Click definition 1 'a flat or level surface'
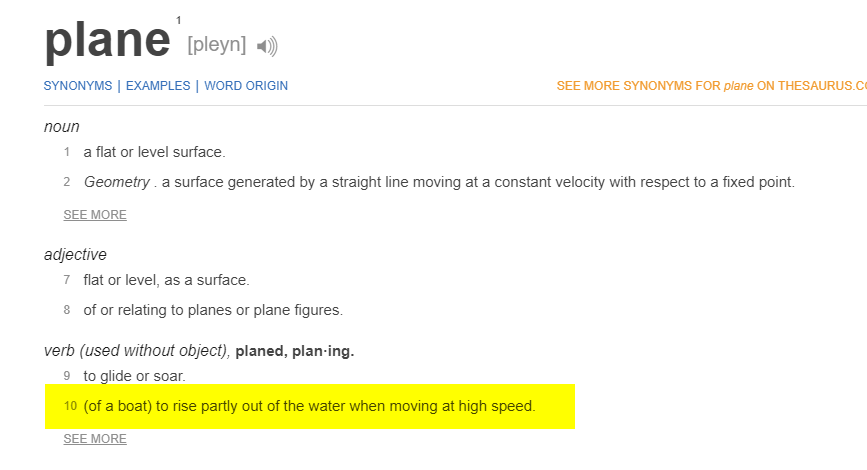This screenshot has width=867, height=470. click(x=154, y=152)
